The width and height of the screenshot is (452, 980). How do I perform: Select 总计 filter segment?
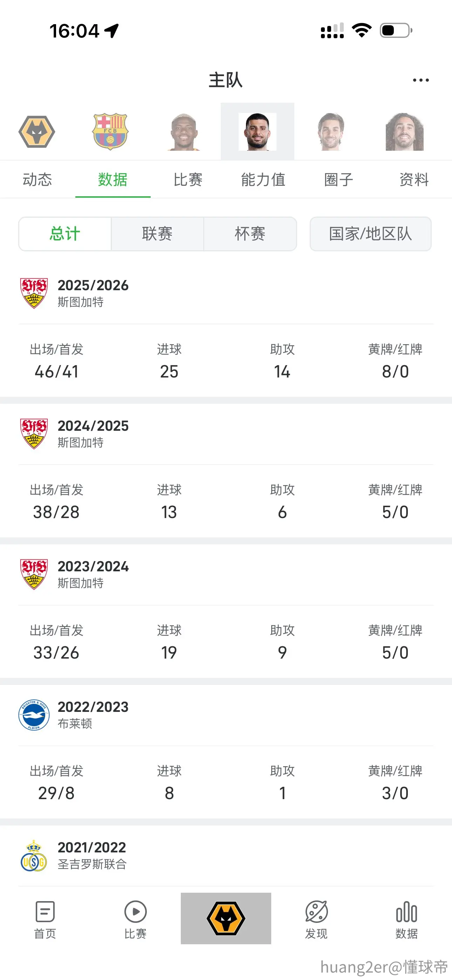tap(65, 233)
